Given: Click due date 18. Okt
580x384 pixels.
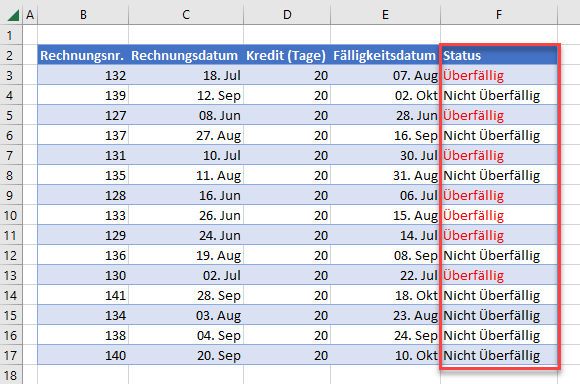Looking at the screenshot, I should point(385,295).
